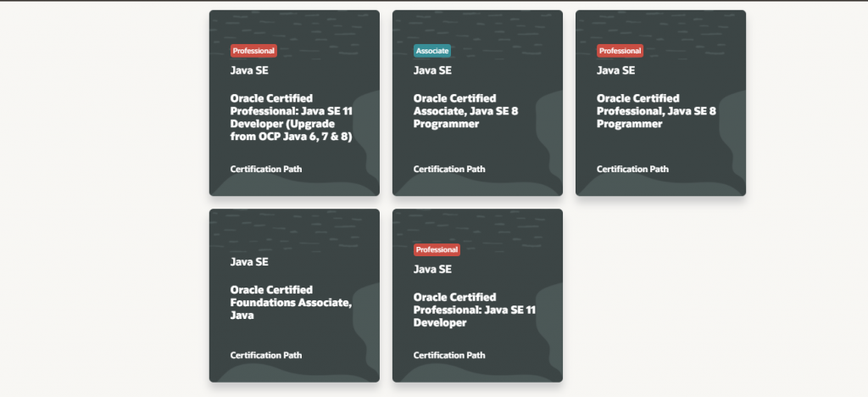Click Java SE label under the Associate badge
Screen dimensions: 868x397
432,70
